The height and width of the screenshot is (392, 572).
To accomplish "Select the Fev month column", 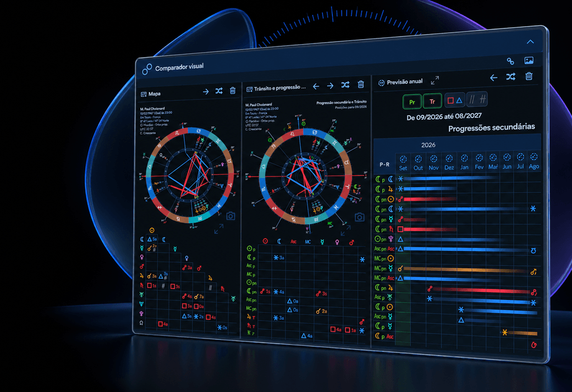I will (479, 162).
